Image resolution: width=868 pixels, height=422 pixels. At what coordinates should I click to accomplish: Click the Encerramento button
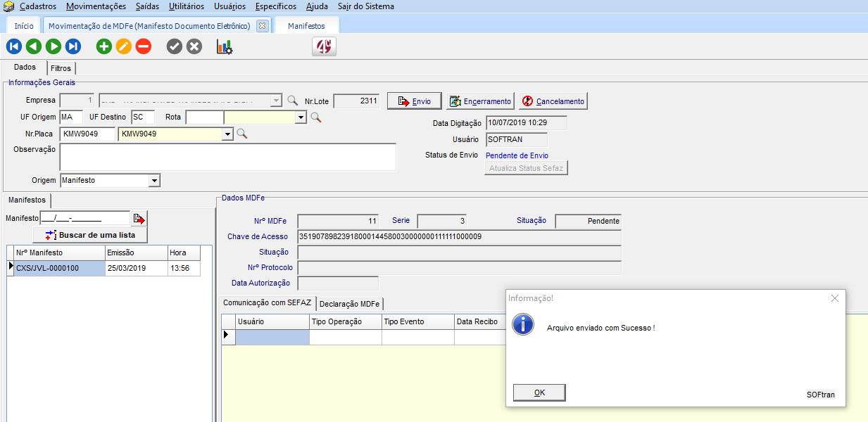click(481, 101)
